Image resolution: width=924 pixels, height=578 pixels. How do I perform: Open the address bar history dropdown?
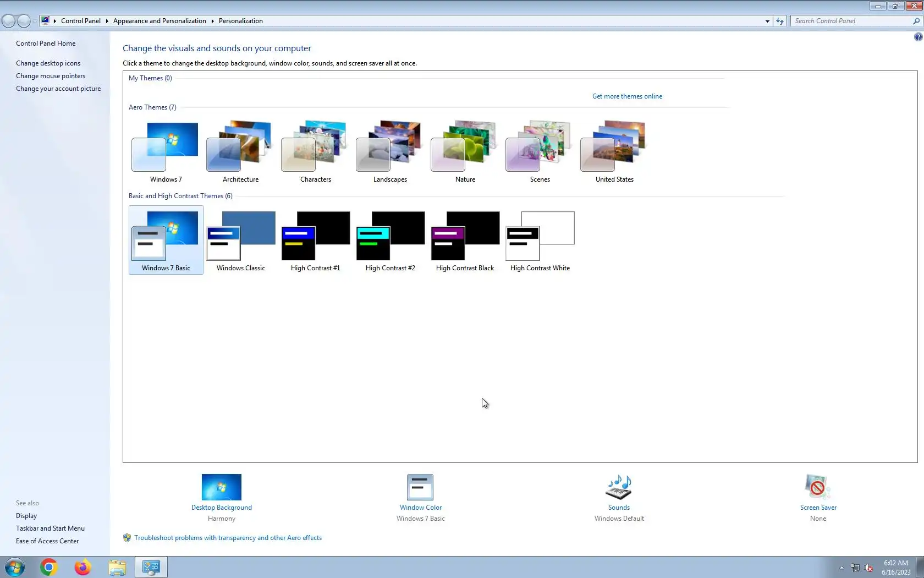point(767,21)
